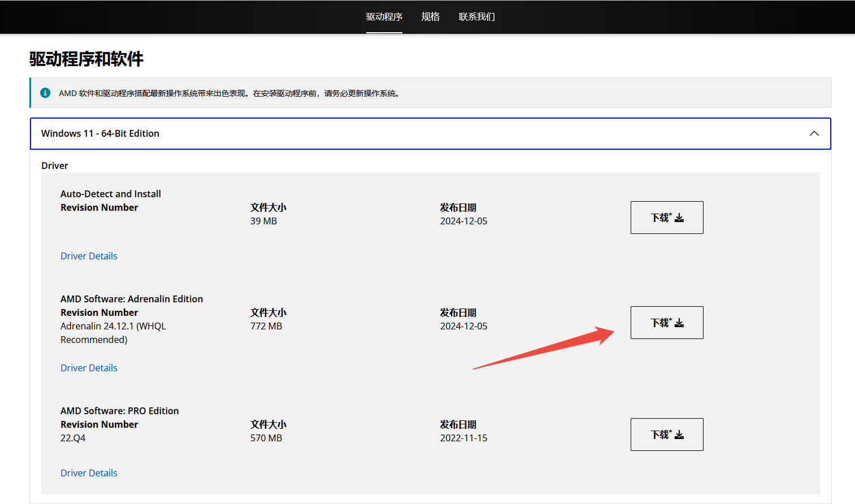Click the AMD Software: Adrenalin Edition title
This screenshot has height=504, width=855.
click(x=132, y=299)
